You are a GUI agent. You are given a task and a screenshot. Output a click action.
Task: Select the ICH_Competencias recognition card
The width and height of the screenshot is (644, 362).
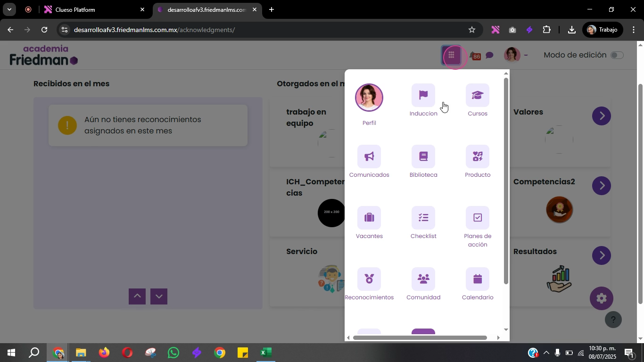click(x=307, y=203)
